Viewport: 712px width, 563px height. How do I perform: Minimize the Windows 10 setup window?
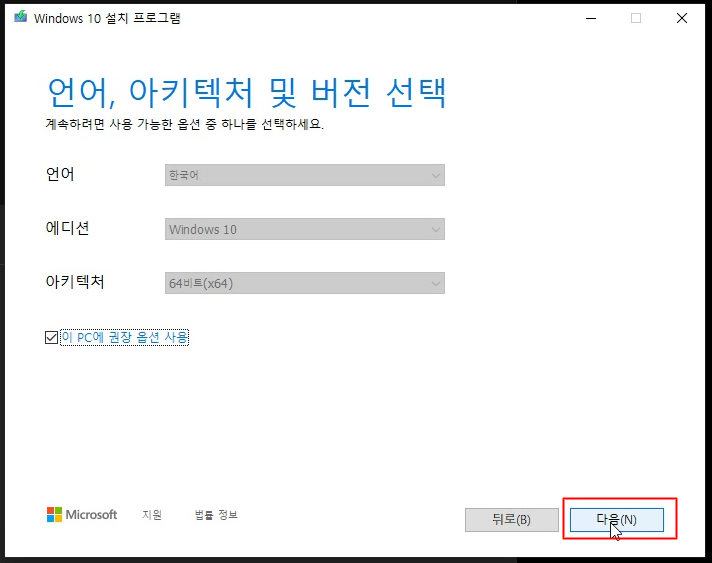tap(591, 18)
